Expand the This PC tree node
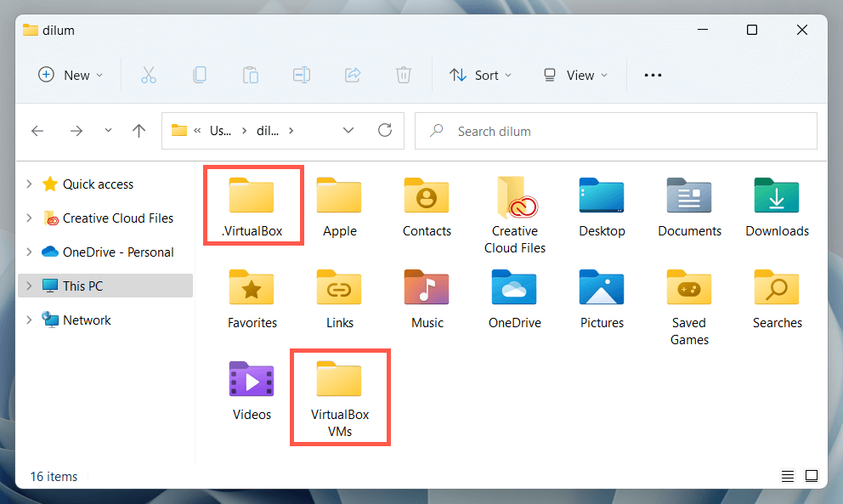Screen dimensions: 843x504 (x=29, y=286)
